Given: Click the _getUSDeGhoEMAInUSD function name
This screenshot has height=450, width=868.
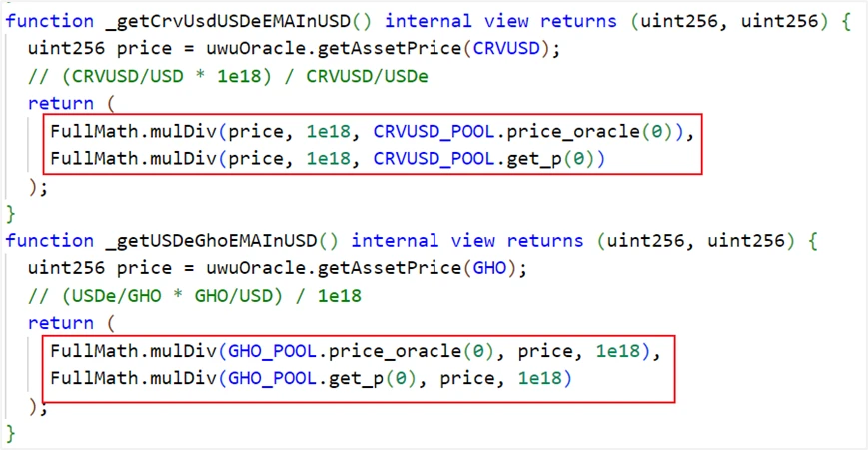Looking at the screenshot, I should pos(218,241).
